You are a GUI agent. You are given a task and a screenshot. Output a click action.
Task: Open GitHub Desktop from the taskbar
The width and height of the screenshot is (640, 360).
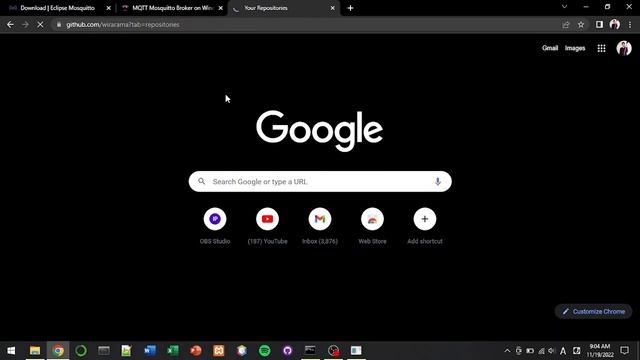tap(288, 351)
